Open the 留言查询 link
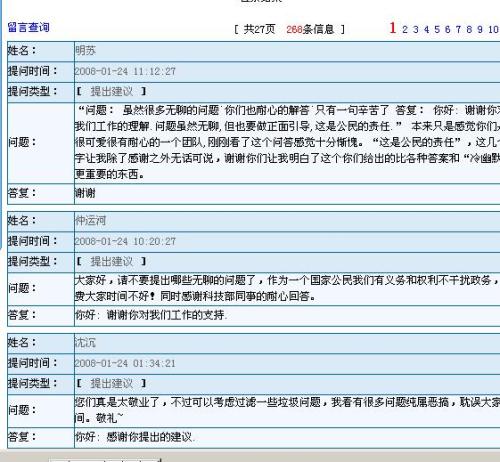Image resolution: width=500 pixels, height=462 pixels. click(x=29, y=27)
